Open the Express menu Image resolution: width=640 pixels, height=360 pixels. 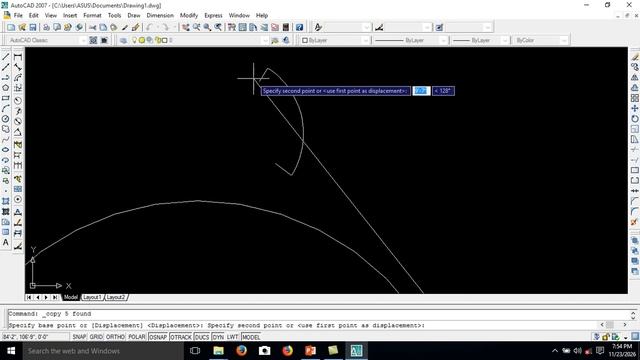(213, 15)
